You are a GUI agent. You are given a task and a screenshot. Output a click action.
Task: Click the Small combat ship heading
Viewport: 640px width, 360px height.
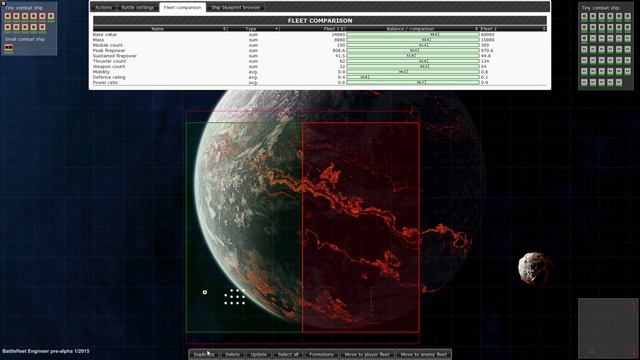click(25, 39)
